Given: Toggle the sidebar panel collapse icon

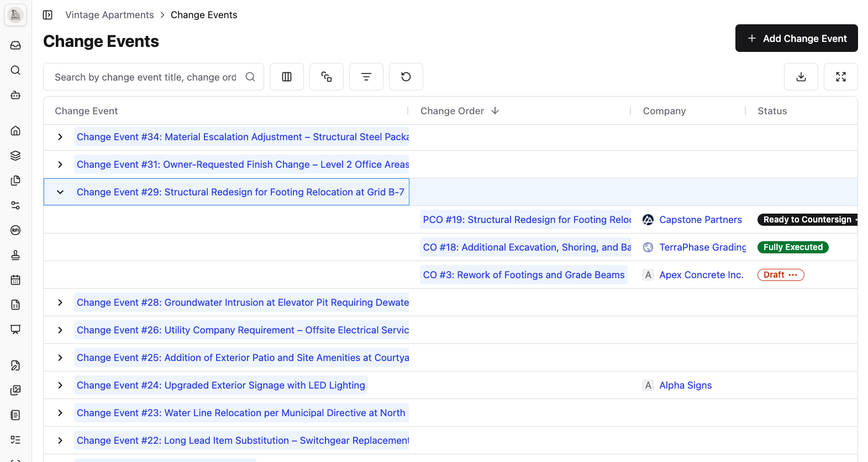Looking at the screenshot, I should (x=48, y=15).
